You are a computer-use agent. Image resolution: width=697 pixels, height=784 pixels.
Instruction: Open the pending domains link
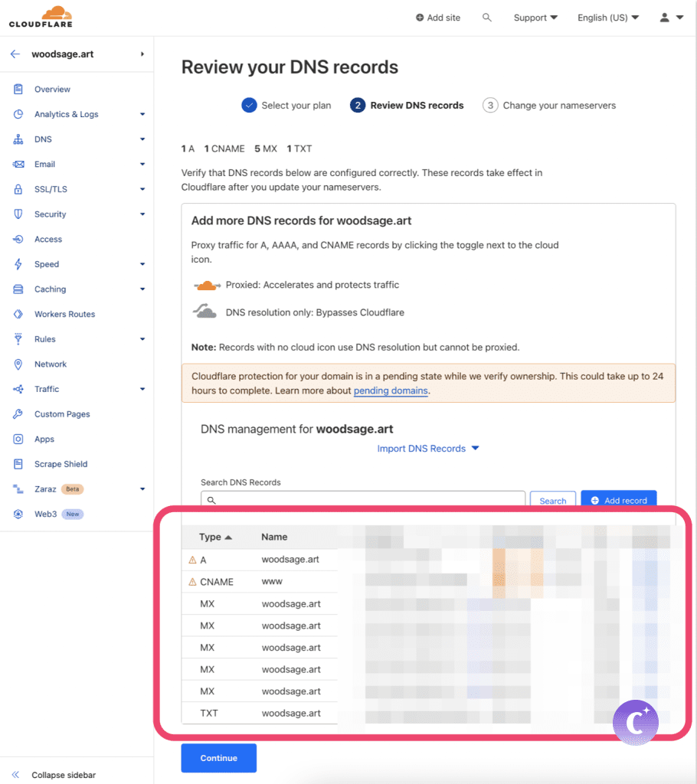tap(391, 390)
